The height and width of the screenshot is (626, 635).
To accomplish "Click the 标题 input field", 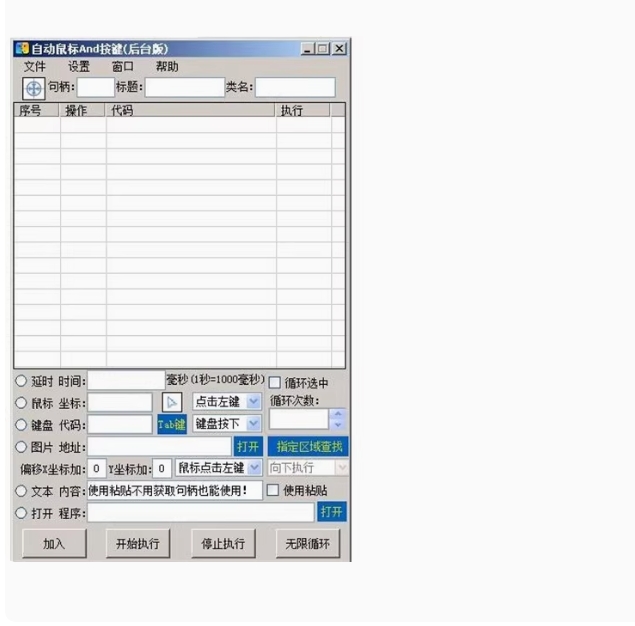I will click(x=185, y=88).
